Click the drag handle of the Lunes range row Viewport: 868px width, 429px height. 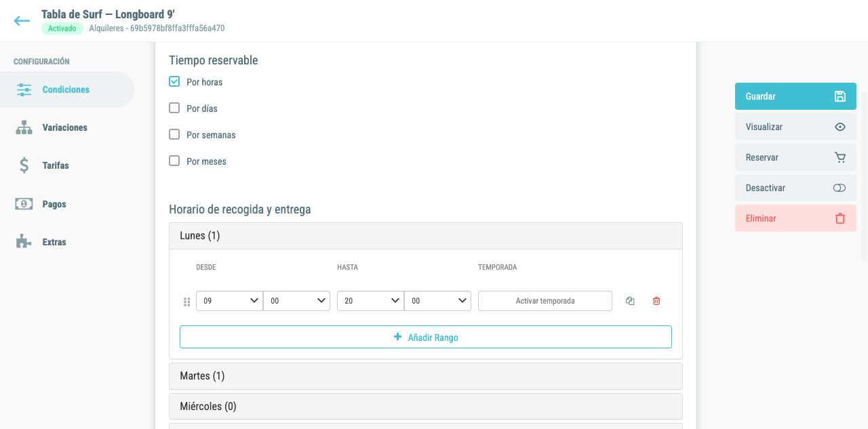tap(187, 302)
